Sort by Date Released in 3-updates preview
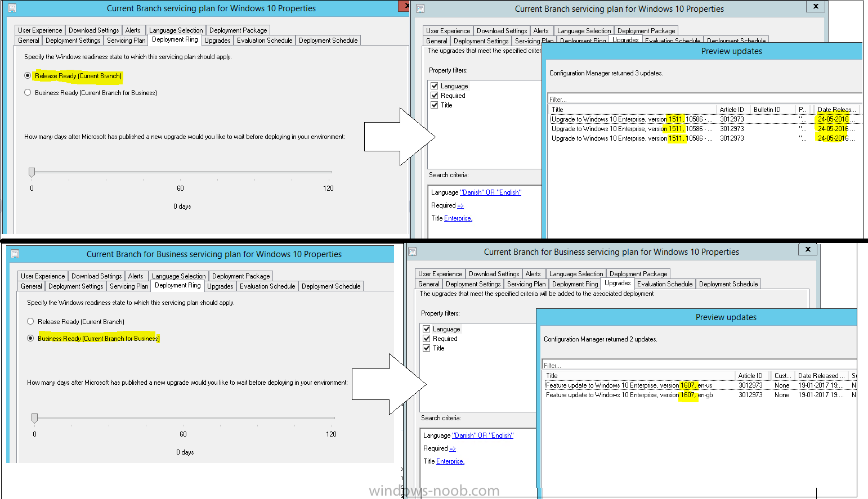This screenshot has width=868, height=499. click(838, 110)
